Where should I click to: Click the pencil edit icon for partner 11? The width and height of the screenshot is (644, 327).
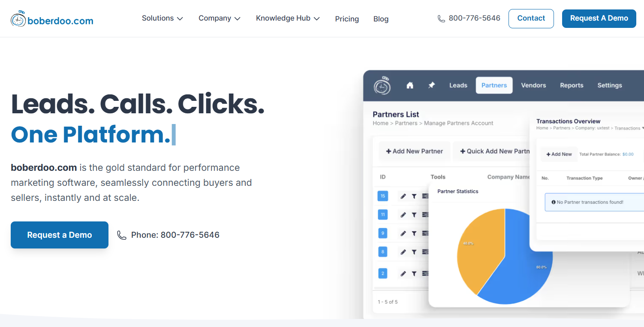403,215
